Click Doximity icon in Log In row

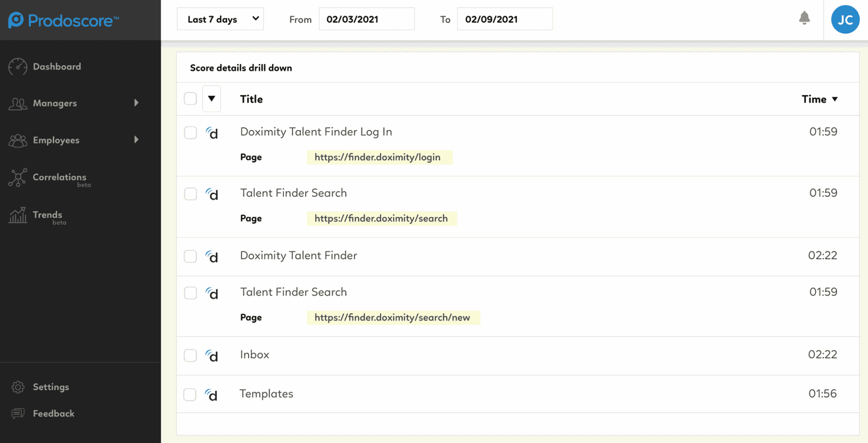coord(212,133)
